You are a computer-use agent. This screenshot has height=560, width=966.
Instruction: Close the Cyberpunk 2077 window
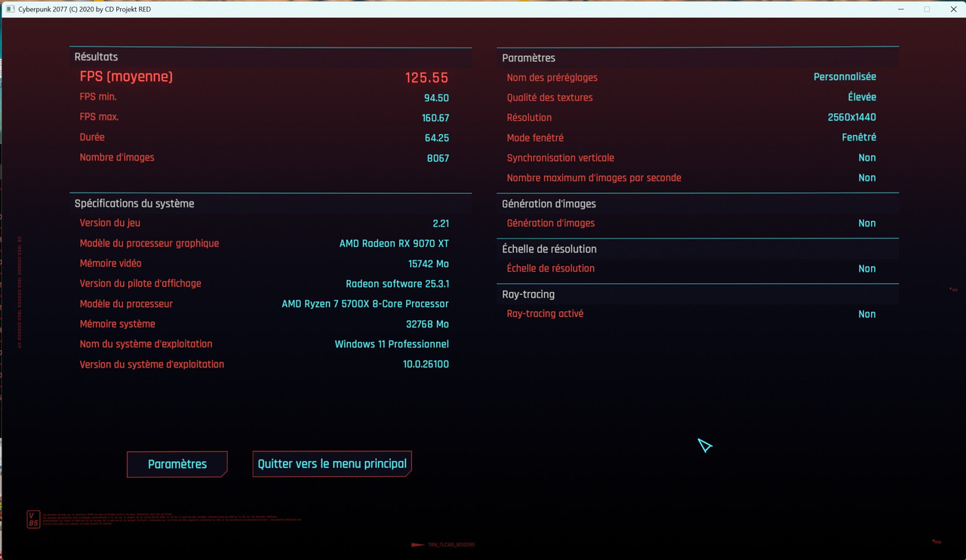[952, 9]
